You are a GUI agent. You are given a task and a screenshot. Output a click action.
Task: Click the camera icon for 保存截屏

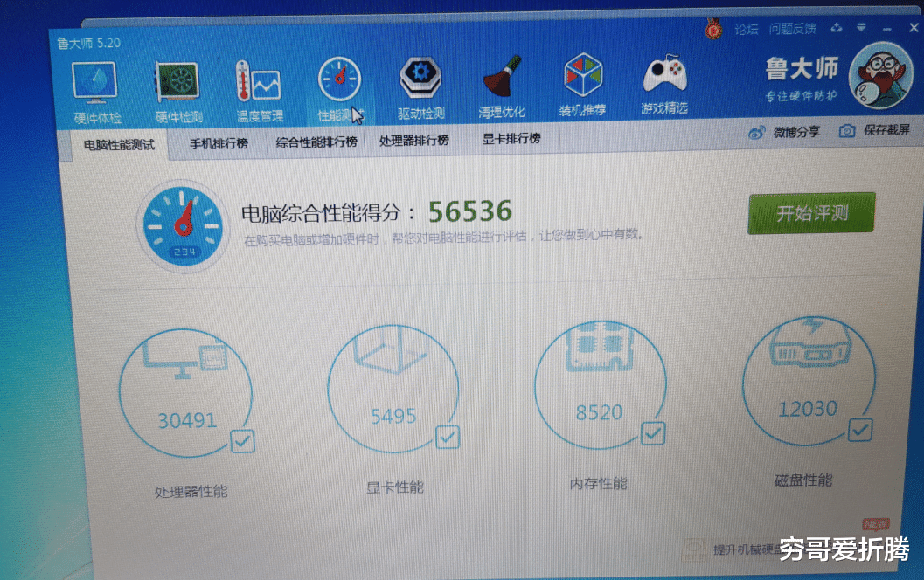coord(847,130)
